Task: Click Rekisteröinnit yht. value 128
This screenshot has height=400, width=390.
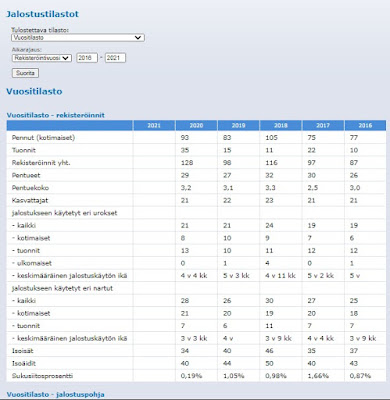Action: tap(187, 163)
